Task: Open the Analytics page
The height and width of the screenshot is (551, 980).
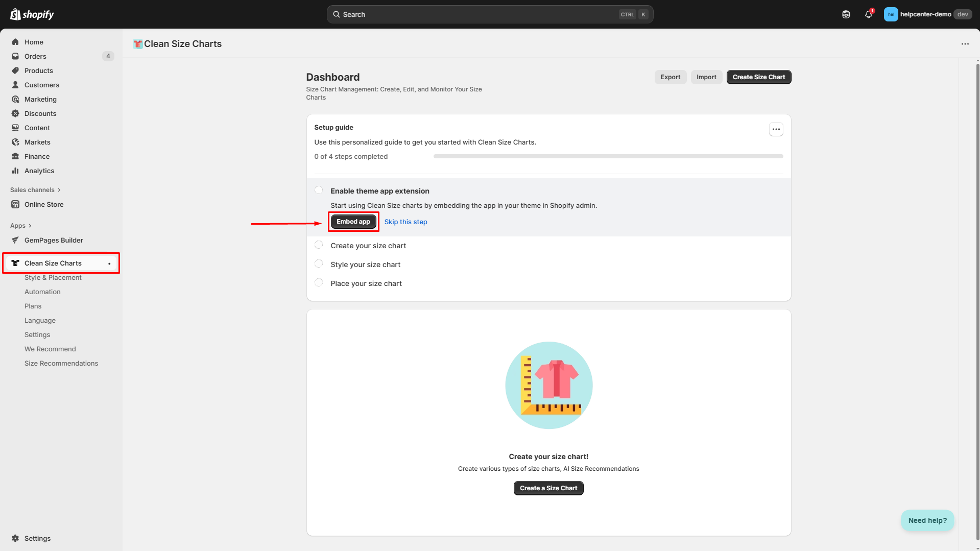Action: click(x=39, y=171)
